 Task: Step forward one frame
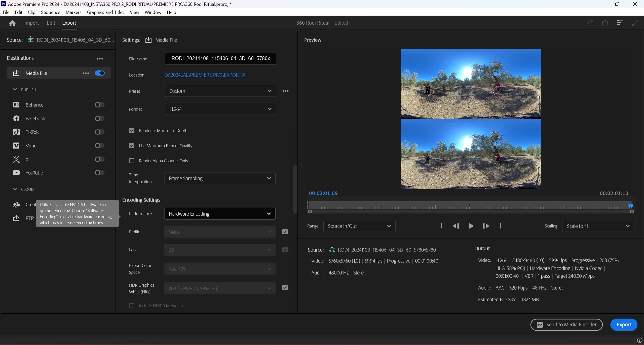486,226
